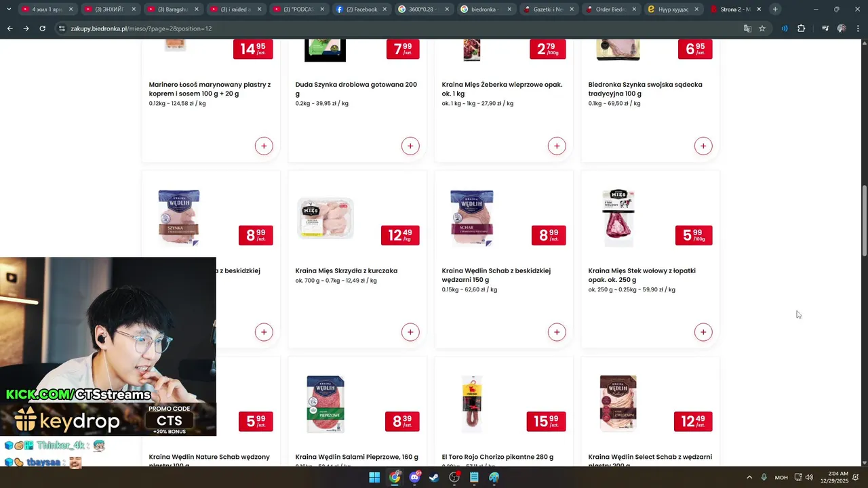Open Kraina Mięs Stek wołowy z łopatki link
Image resolution: width=868 pixels, height=488 pixels.
pos(642,275)
